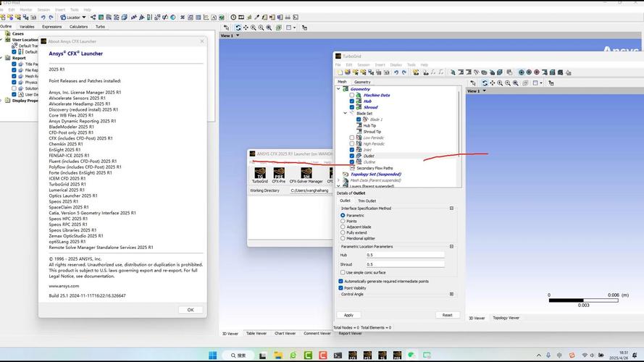Click OK in About Ansys CFX Launcher
This screenshot has width=644, height=362.
coord(191,310)
